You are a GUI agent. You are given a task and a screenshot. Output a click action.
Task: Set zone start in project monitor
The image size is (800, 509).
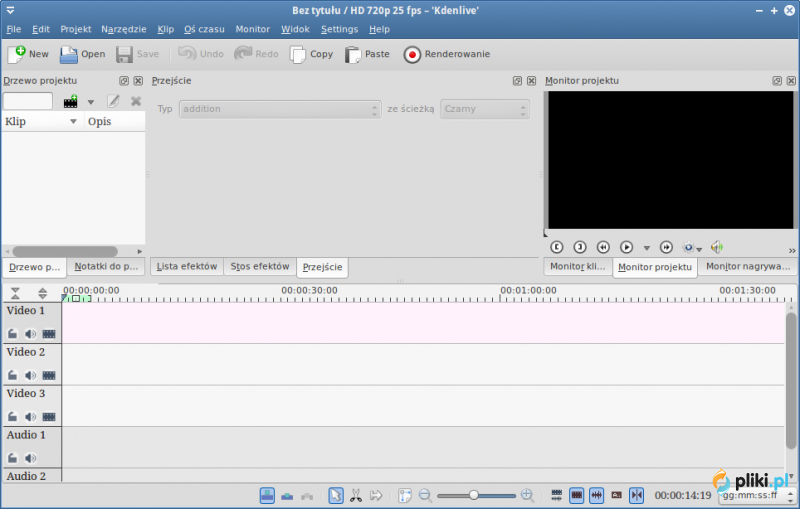(557, 247)
